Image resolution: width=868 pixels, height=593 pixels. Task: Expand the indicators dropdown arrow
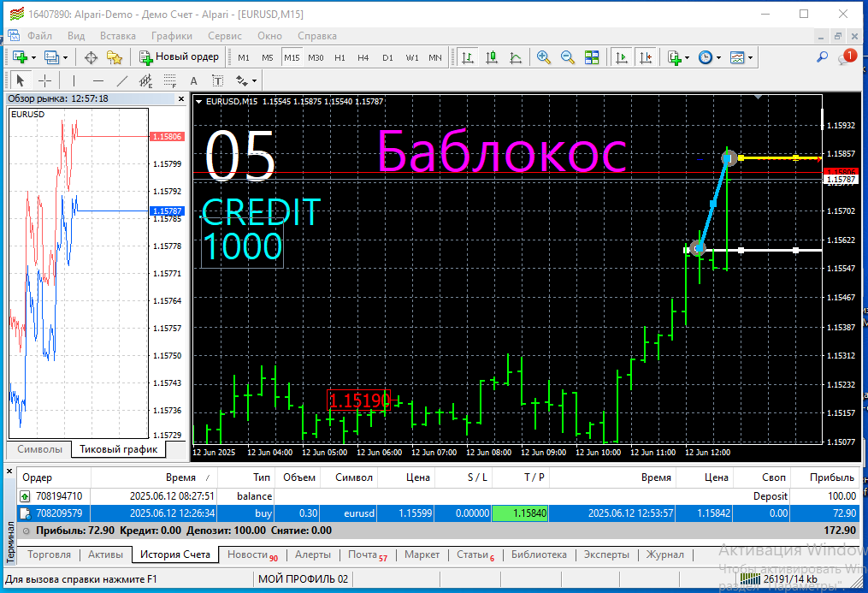pyautogui.click(x=687, y=57)
